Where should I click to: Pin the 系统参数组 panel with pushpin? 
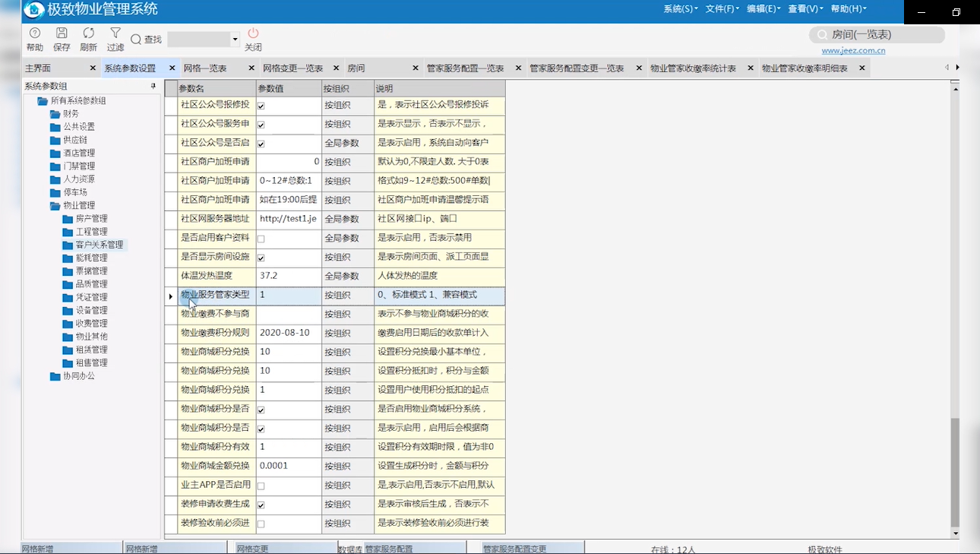point(153,86)
